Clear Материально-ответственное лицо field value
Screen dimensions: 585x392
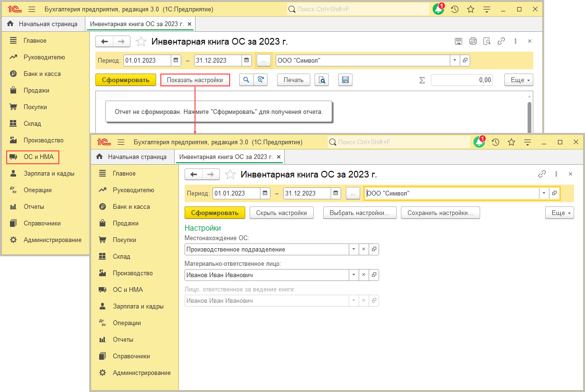(364, 275)
